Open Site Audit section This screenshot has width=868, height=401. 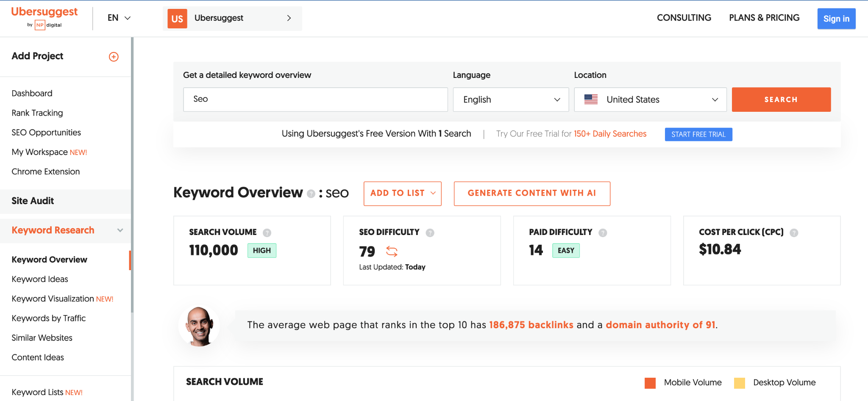click(33, 201)
